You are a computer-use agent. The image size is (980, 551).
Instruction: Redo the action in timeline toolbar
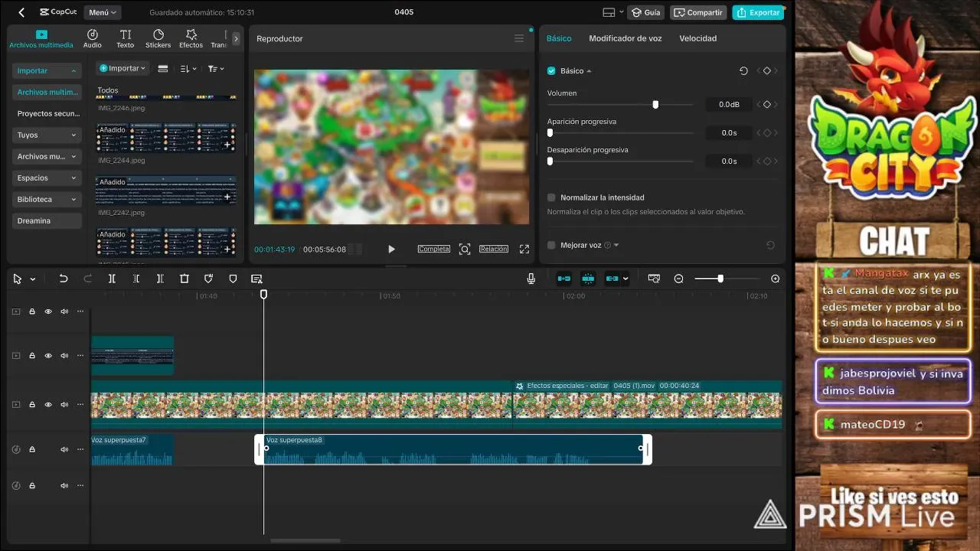click(x=87, y=279)
